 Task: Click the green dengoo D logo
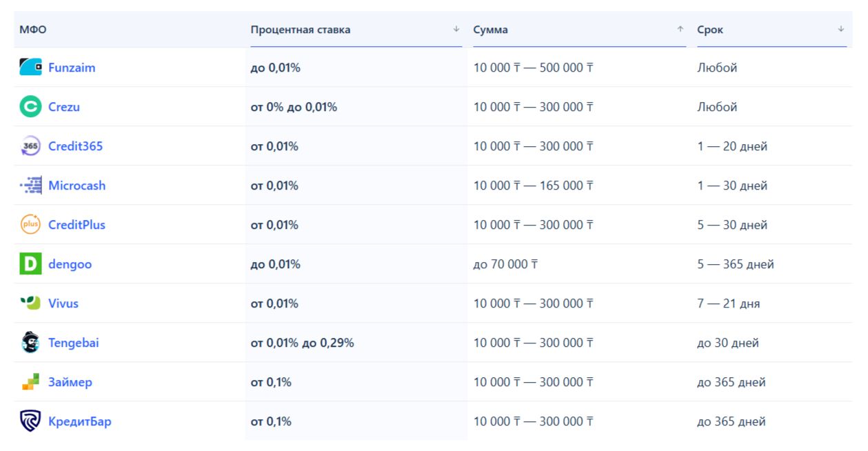(30, 264)
